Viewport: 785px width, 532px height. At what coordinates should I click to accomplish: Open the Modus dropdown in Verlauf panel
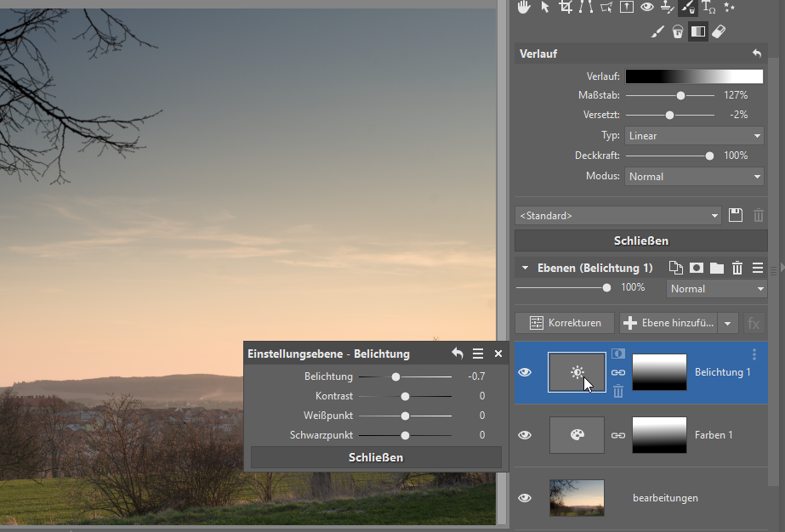point(694,177)
